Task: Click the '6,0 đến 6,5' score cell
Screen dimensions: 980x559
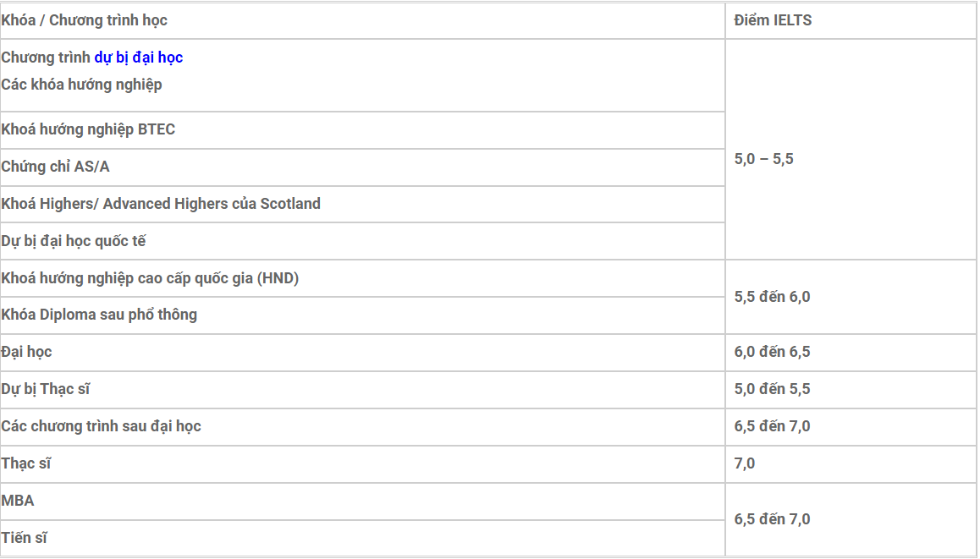Action: 772,352
